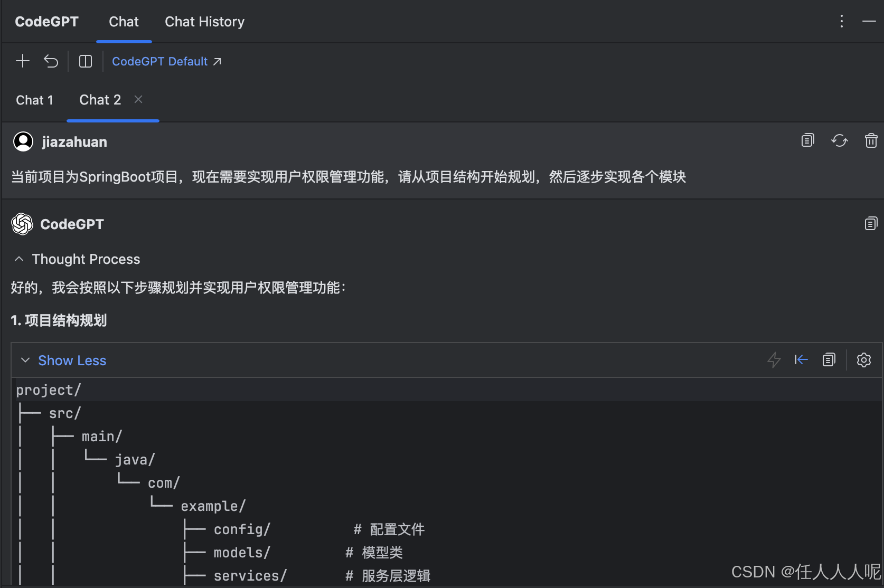Close the Chat 2 tab
The height and width of the screenshot is (588, 884).
click(138, 99)
